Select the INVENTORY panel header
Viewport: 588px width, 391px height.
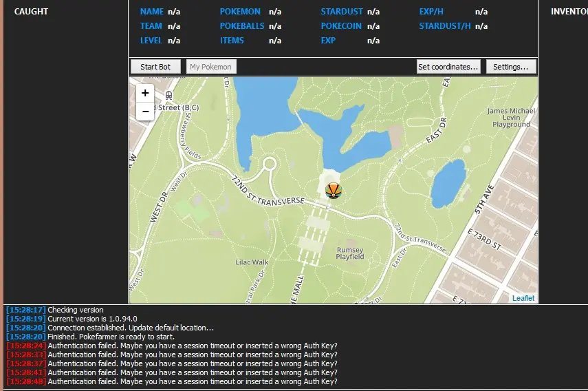(x=568, y=12)
